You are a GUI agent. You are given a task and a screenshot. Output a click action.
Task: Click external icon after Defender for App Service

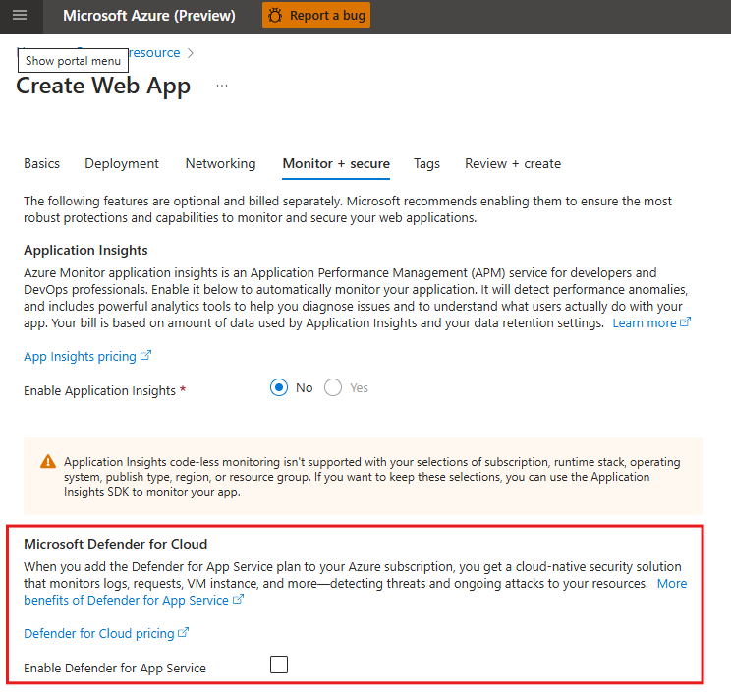click(x=238, y=599)
